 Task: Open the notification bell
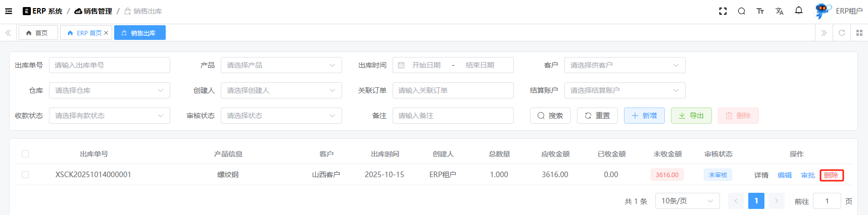pos(798,11)
